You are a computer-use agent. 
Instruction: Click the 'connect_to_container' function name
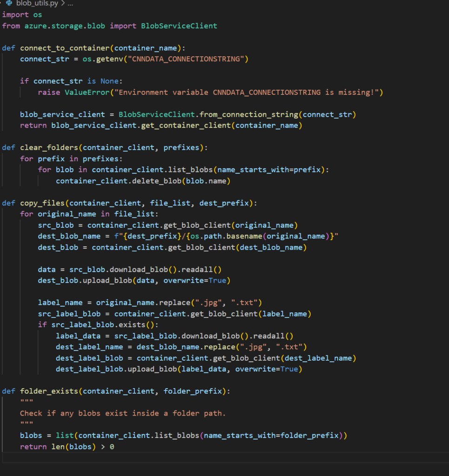click(x=65, y=48)
